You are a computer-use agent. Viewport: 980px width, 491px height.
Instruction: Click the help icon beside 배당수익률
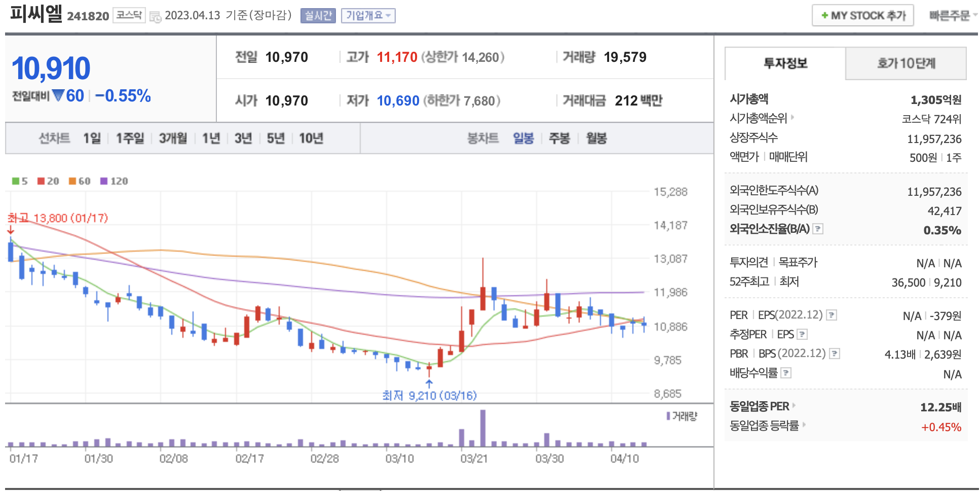[785, 373]
